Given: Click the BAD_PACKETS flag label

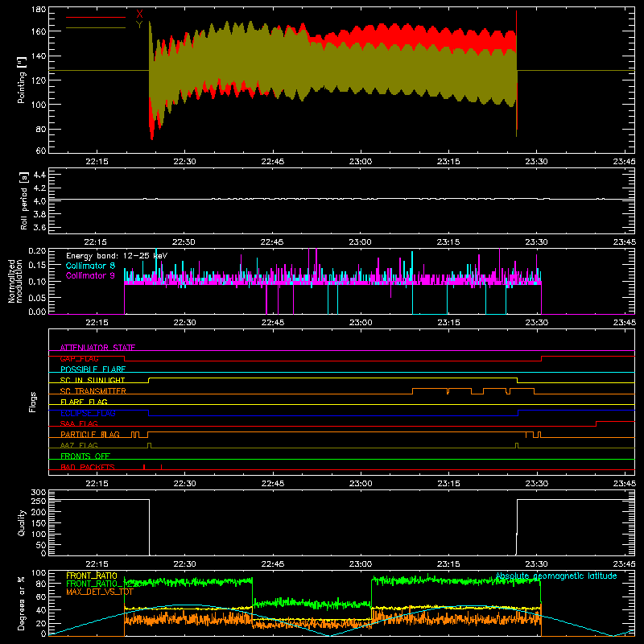Looking at the screenshot, I should (x=88, y=467).
